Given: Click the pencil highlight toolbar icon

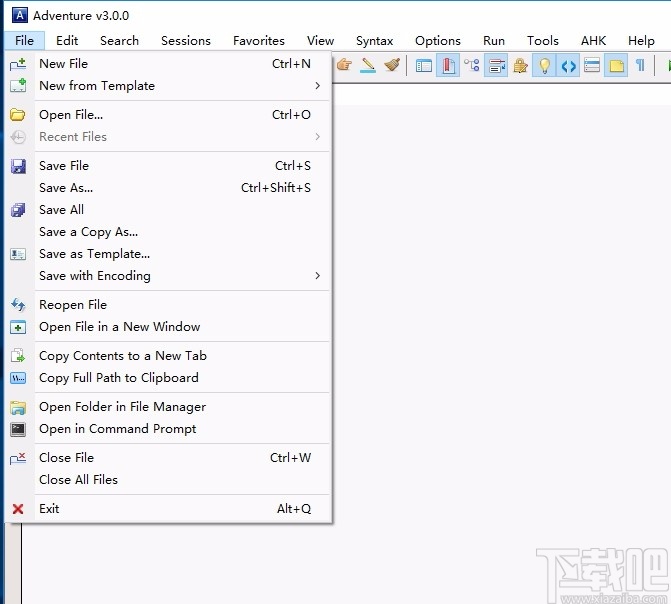Looking at the screenshot, I should click(368, 65).
